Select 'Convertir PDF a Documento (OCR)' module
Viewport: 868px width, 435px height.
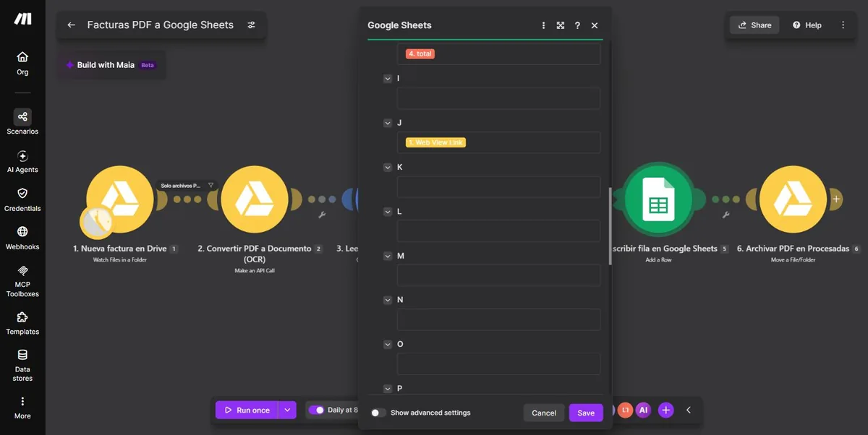click(x=255, y=199)
